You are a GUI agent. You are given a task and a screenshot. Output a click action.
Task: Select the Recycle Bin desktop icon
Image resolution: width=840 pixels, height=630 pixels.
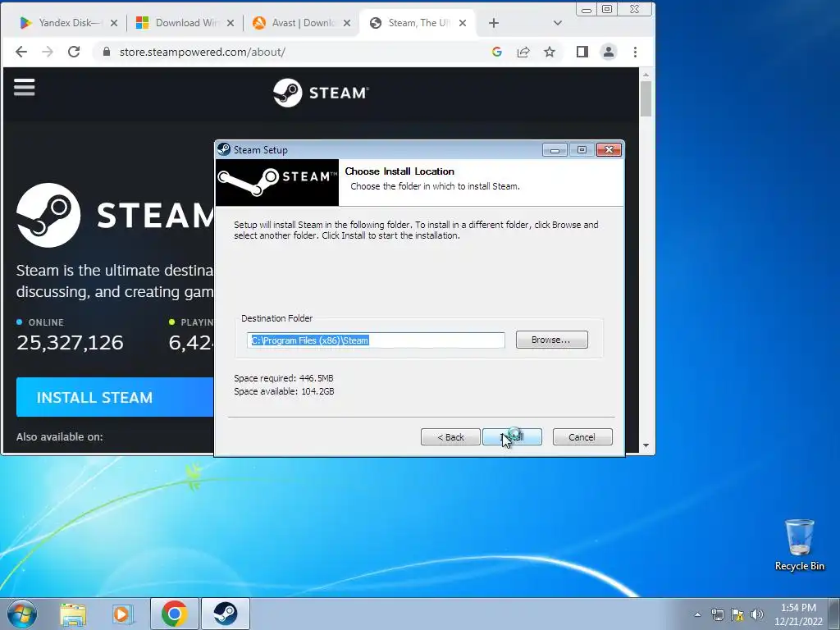point(799,545)
